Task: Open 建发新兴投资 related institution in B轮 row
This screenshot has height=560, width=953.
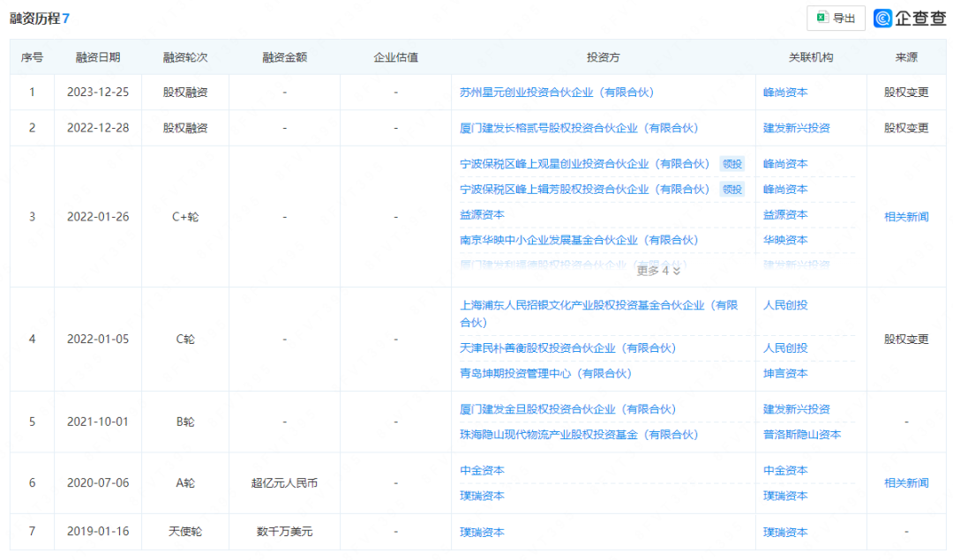Action: [x=796, y=409]
